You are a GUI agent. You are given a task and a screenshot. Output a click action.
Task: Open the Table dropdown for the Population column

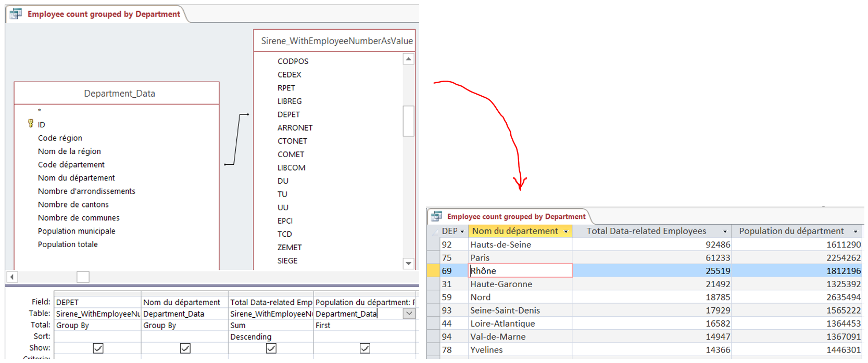[409, 314]
